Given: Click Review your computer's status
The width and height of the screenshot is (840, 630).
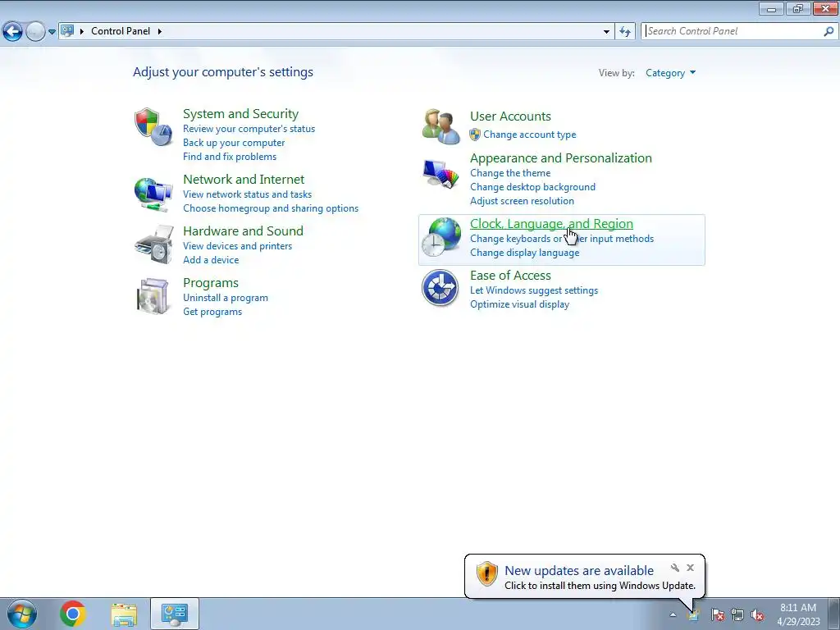Looking at the screenshot, I should [249, 129].
